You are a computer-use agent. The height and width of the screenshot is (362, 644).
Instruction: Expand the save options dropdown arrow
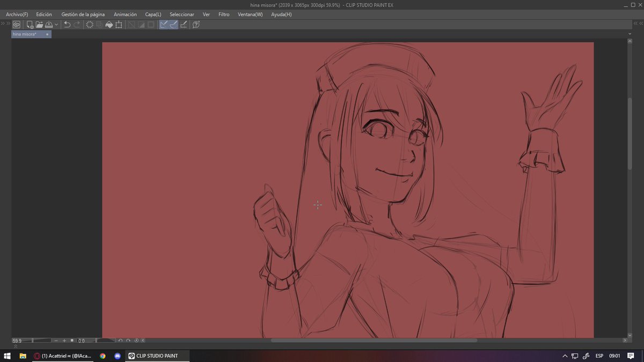56,25
